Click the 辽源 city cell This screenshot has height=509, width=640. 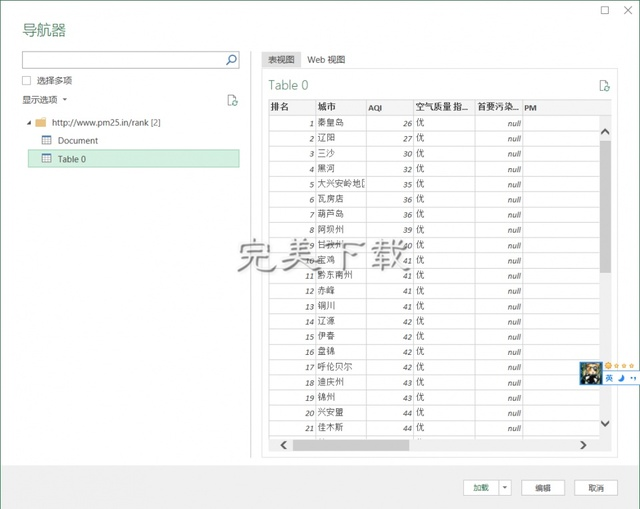tap(341, 321)
